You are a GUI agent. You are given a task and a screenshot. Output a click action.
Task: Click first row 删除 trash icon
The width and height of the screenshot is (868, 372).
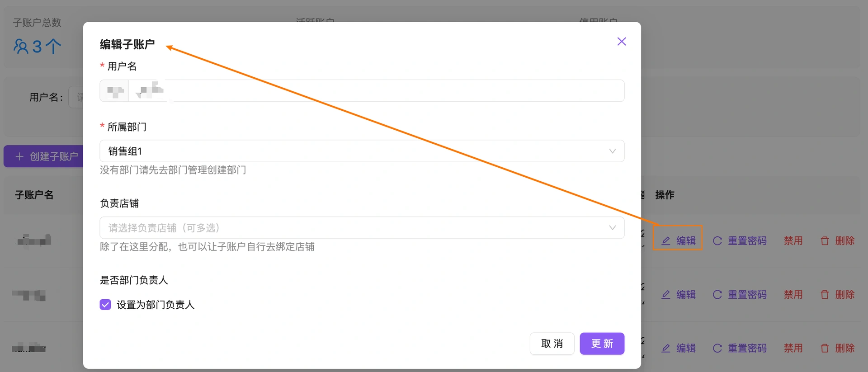click(x=825, y=241)
